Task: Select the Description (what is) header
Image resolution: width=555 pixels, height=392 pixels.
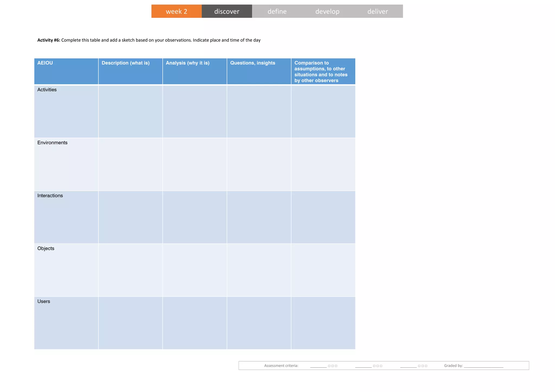Action: 130,71
